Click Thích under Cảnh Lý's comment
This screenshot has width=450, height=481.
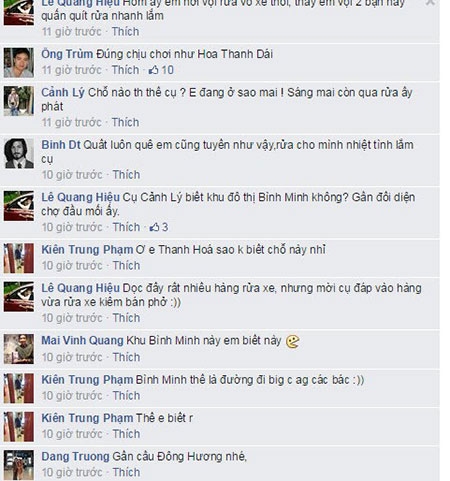click(125, 122)
